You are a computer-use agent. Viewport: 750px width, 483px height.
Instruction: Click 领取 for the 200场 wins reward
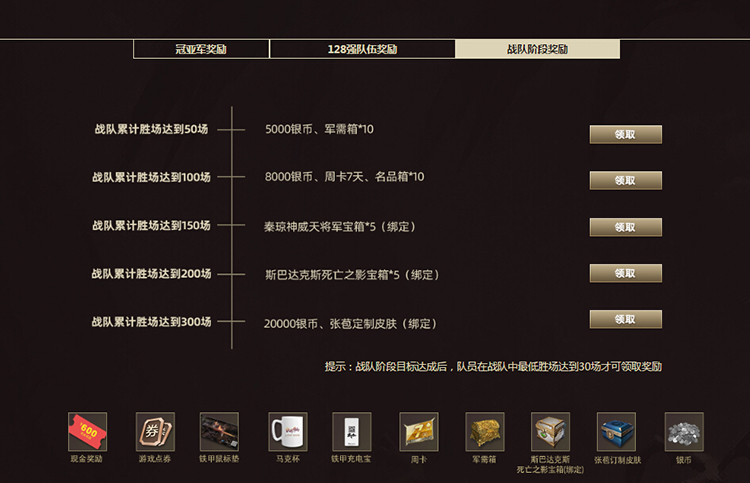625,273
